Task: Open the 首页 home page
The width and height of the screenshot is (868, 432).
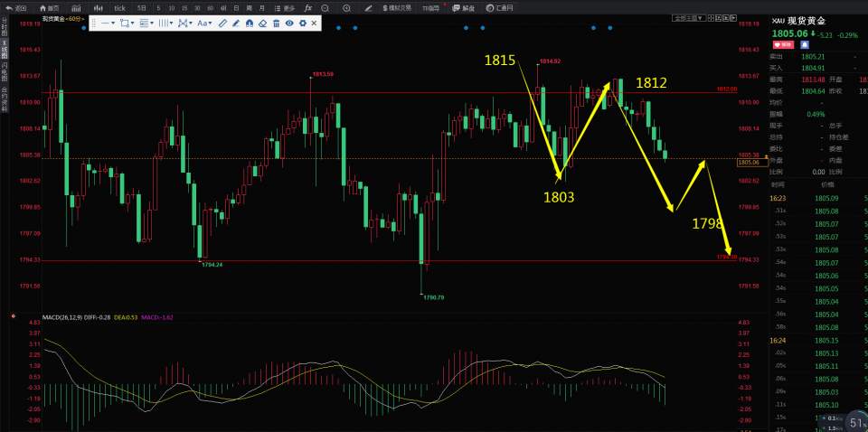Action: pos(49,8)
